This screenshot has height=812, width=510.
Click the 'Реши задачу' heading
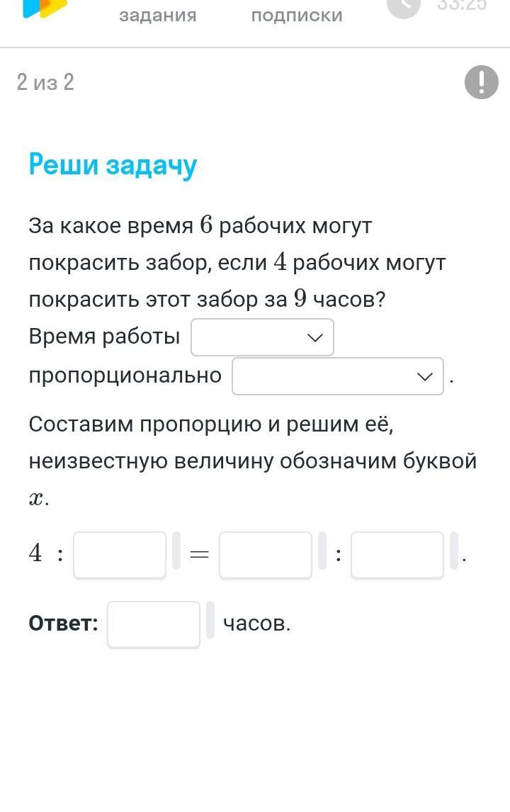113,164
